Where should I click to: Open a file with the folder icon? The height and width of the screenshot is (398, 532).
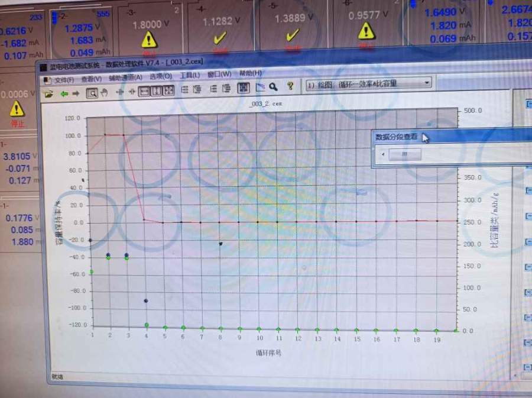coord(49,93)
